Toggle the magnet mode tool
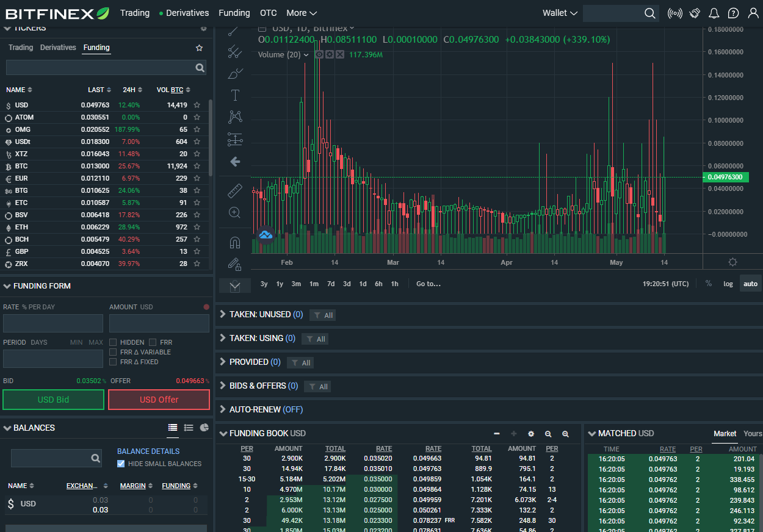The width and height of the screenshot is (763, 532). click(x=235, y=242)
